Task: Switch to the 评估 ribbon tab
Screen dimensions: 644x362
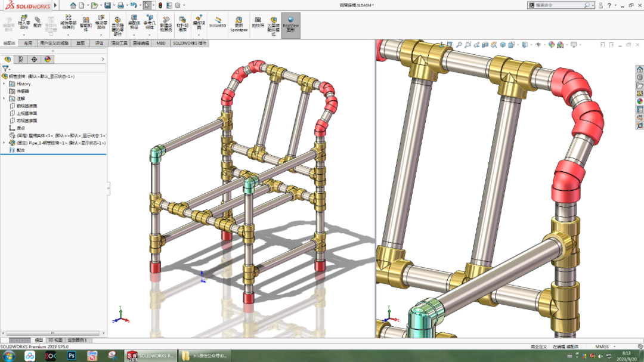Action: click(x=100, y=43)
